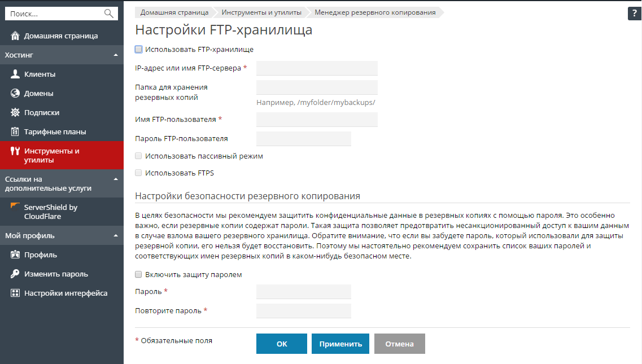
Task: Toggle the Использовать пассивный режим checkbox
Action: [139, 156]
